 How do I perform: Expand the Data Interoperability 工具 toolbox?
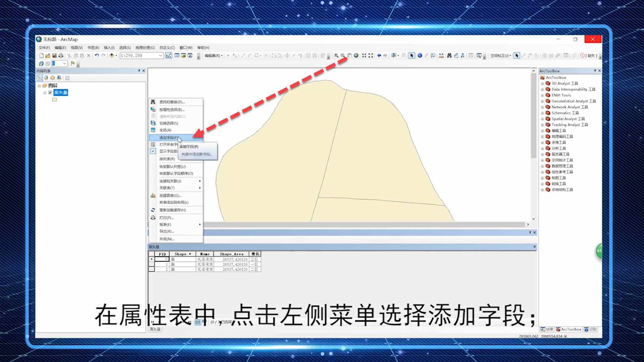(542, 90)
